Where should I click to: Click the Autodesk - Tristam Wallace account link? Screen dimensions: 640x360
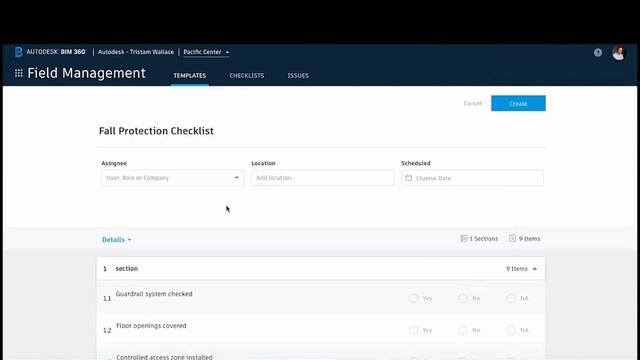pyautogui.click(x=136, y=52)
